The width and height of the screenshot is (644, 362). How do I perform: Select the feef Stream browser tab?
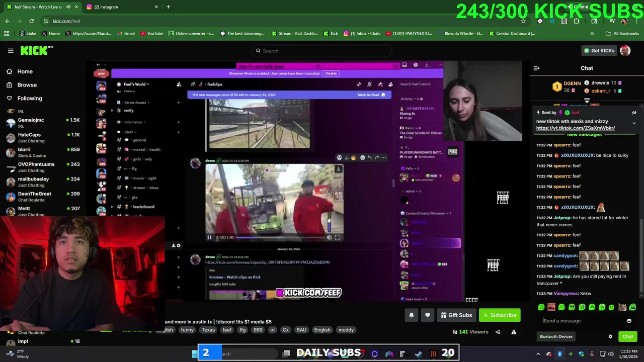pos(42,7)
